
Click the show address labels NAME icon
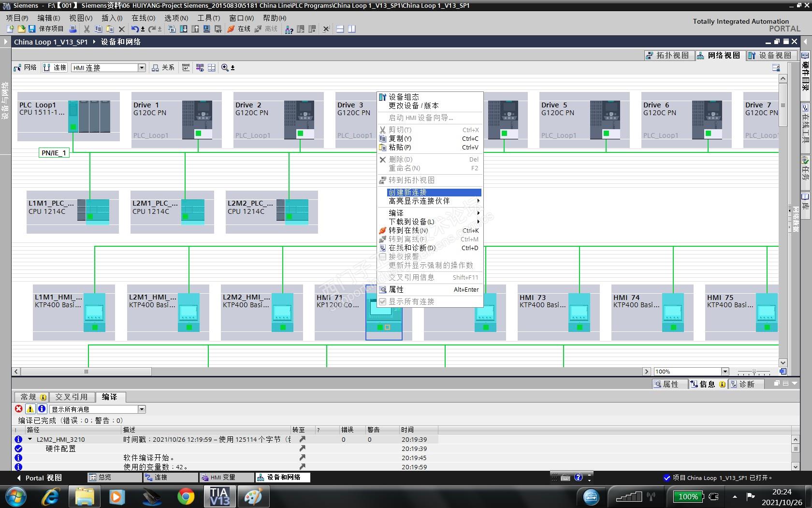186,68
